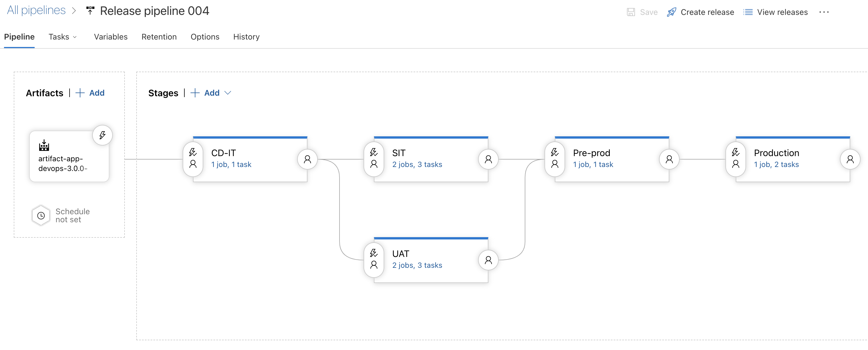Open the artifact continuous deployment trigger lightning icon
The width and height of the screenshot is (868, 350).
[102, 135]
